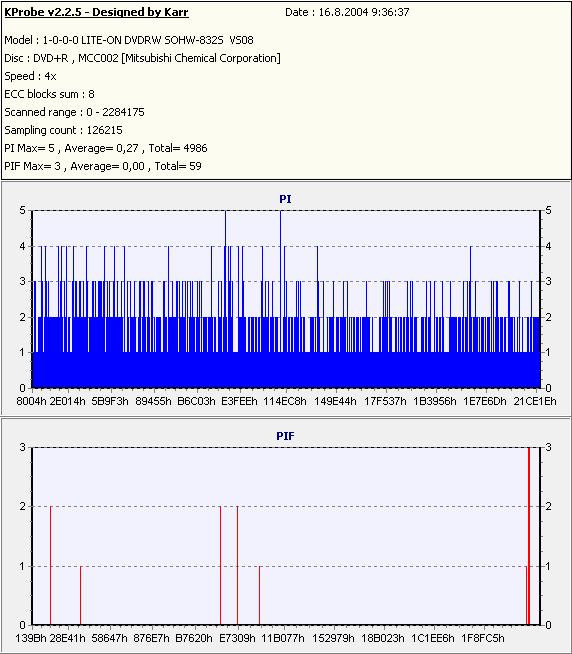Click the 58647h label on PIF axis

[x=109, y=638]
